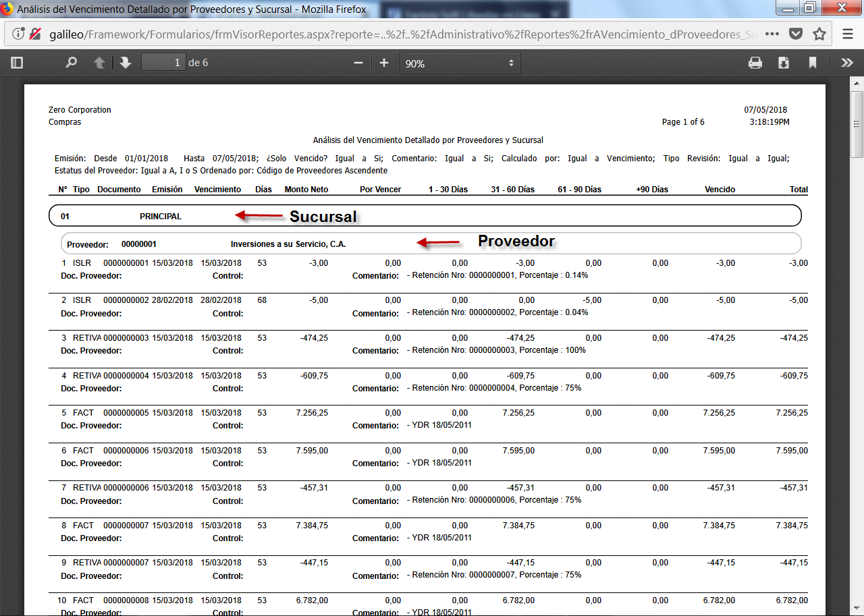The width and height of the screenshot is (864, 616).
Task: Click the insecure connection lock icon
Action: [x=35, y=34]
